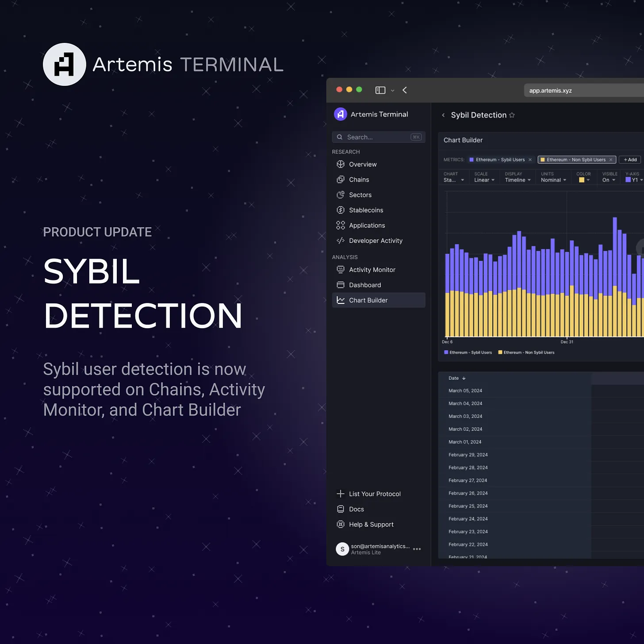Open the Chains icon in the sidebar
This screenshot has height=644, width=644.
341,180
